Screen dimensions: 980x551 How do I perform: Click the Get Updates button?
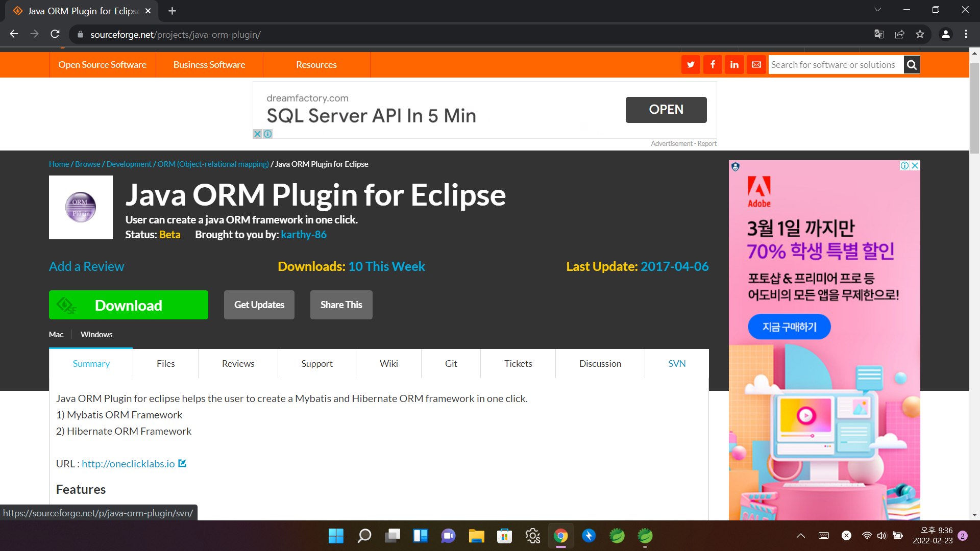(x=259, y=305)
